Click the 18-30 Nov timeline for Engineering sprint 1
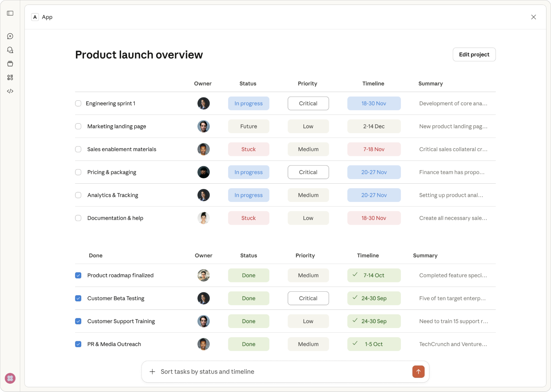 click(x=374, y=103)
